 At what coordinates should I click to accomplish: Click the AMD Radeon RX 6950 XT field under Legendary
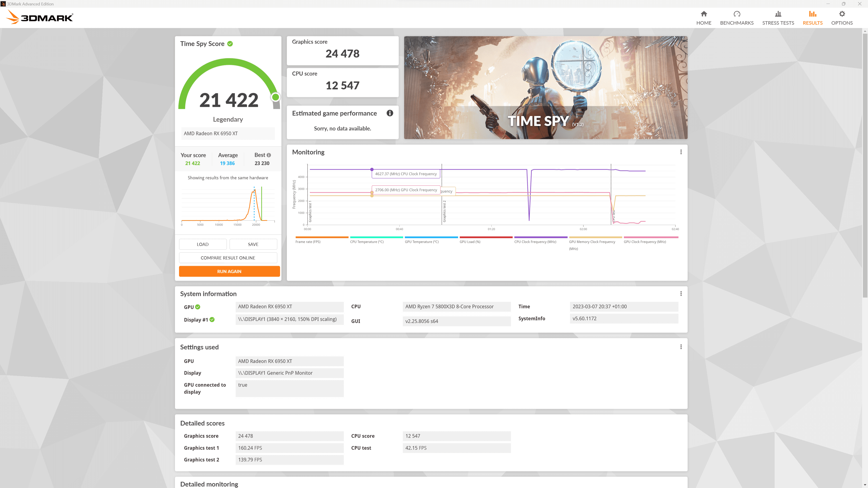pyautogui.click(x=228, y=133)
